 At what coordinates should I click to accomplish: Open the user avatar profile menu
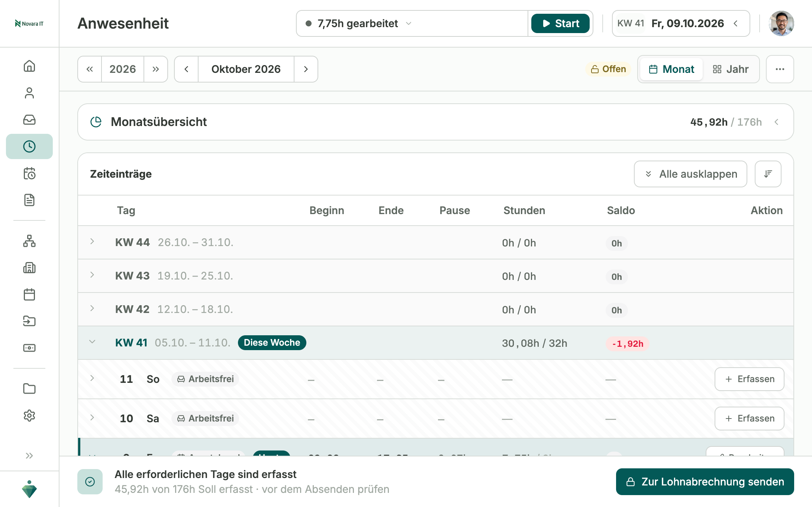click(x=782, y=23)
